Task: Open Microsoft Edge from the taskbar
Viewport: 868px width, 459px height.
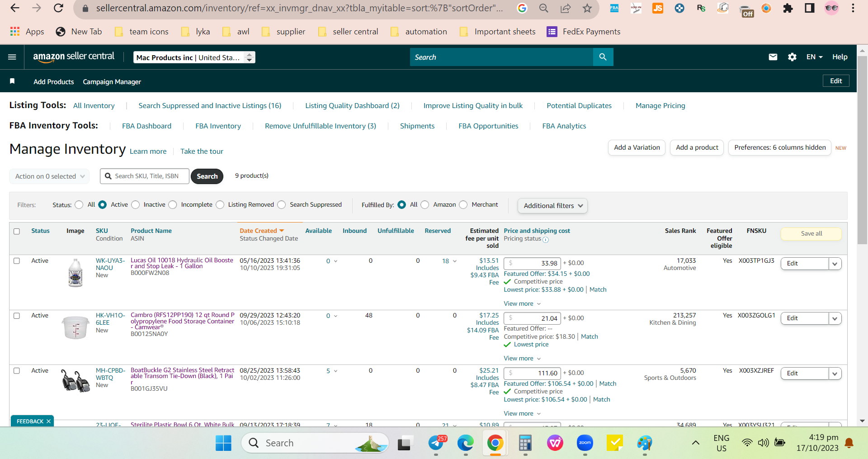Action: click(x=465, y=443)
